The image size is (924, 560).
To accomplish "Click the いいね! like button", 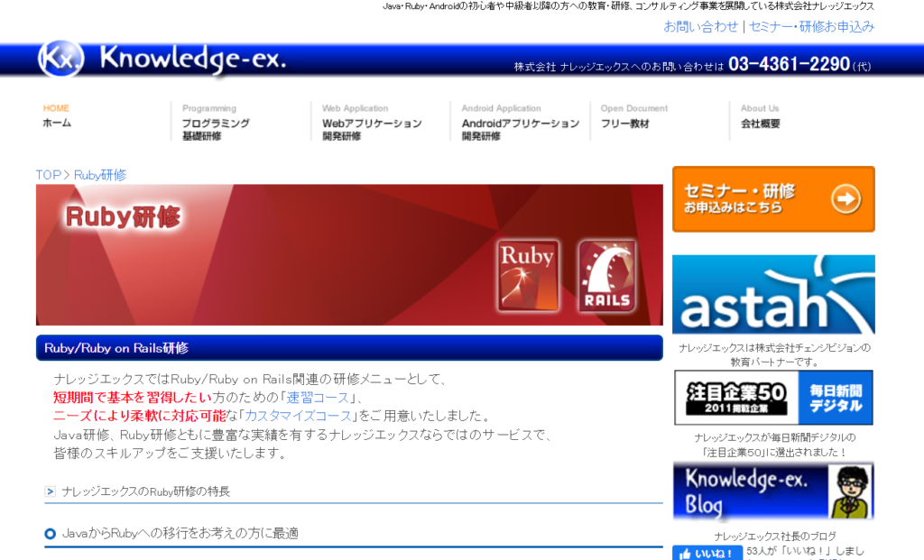I will pos(707,554).
